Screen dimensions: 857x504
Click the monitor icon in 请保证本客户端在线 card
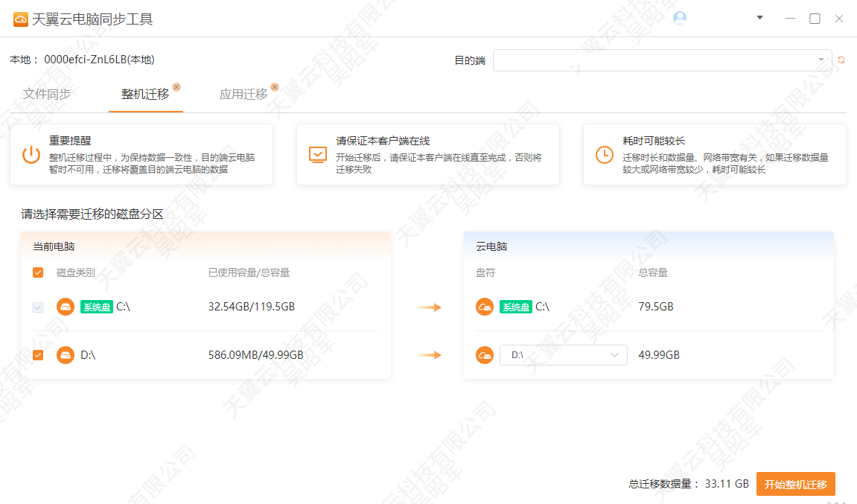318,154
